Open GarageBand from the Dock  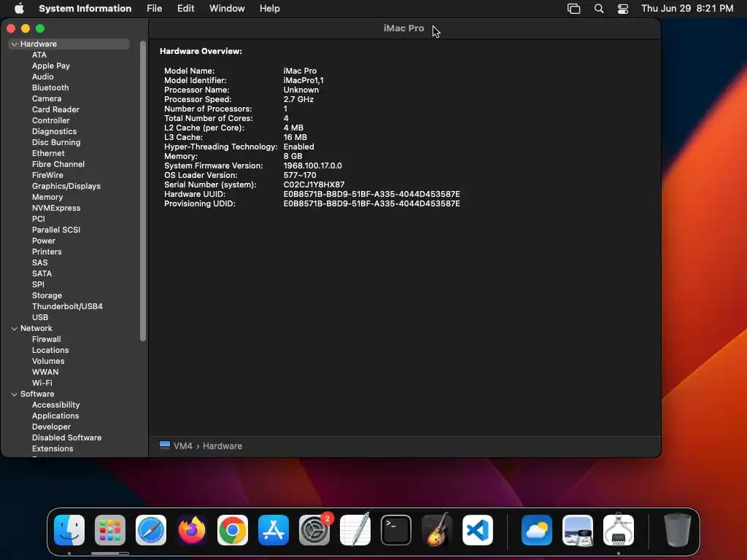pos(437,530)
